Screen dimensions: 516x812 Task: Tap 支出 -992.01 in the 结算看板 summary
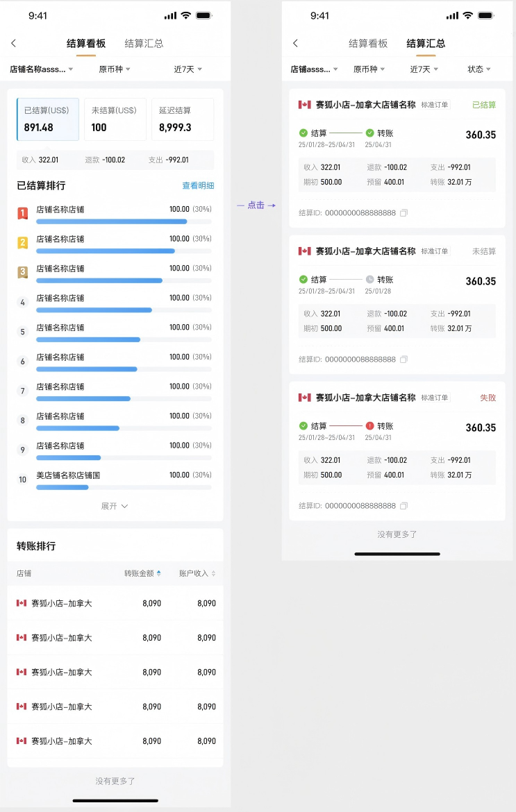coord(168,160)
